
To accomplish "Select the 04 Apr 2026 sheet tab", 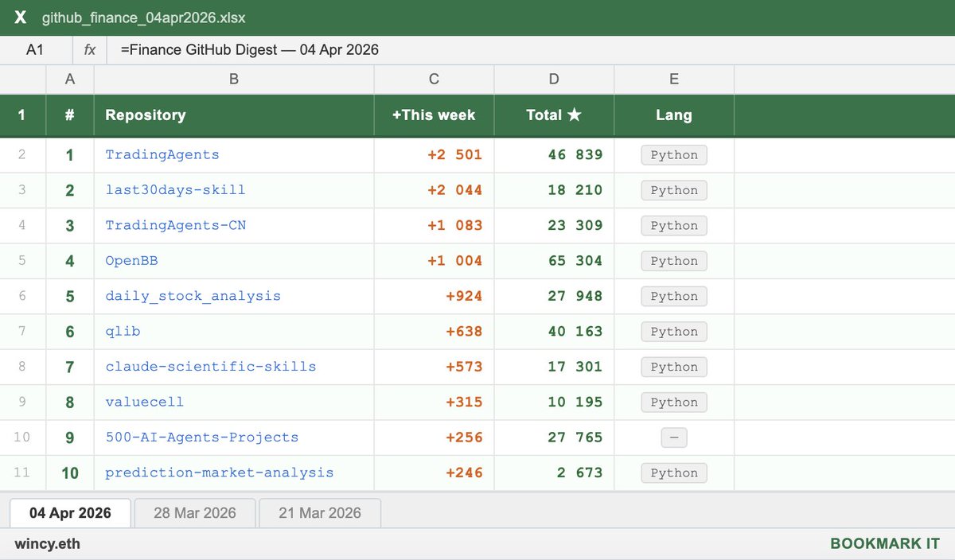I will tap(69, 513).
